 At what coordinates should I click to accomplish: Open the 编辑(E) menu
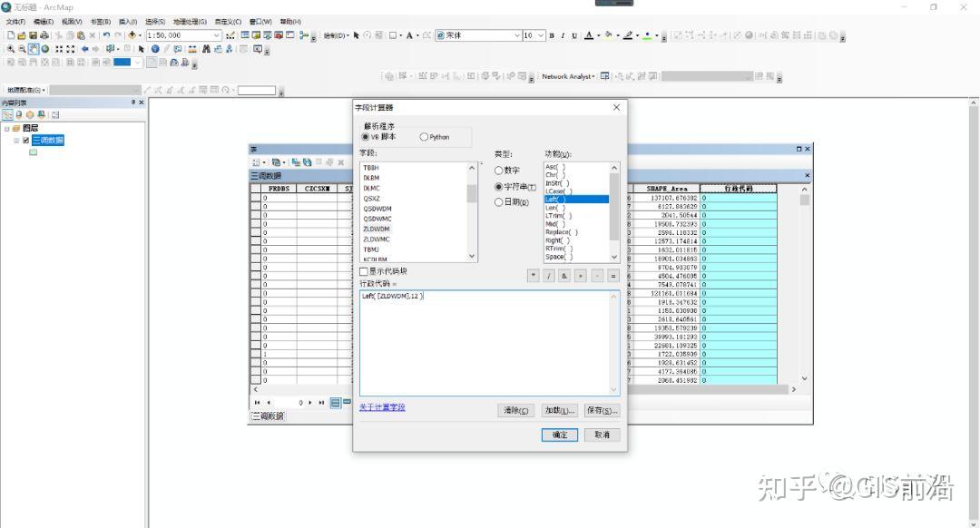[x=44, y=22]
